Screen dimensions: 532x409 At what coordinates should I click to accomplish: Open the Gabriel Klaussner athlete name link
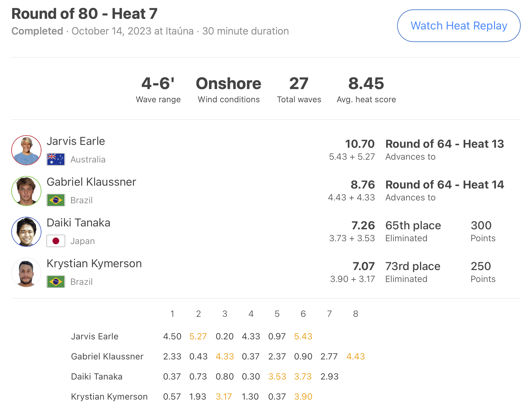point(91,182)
